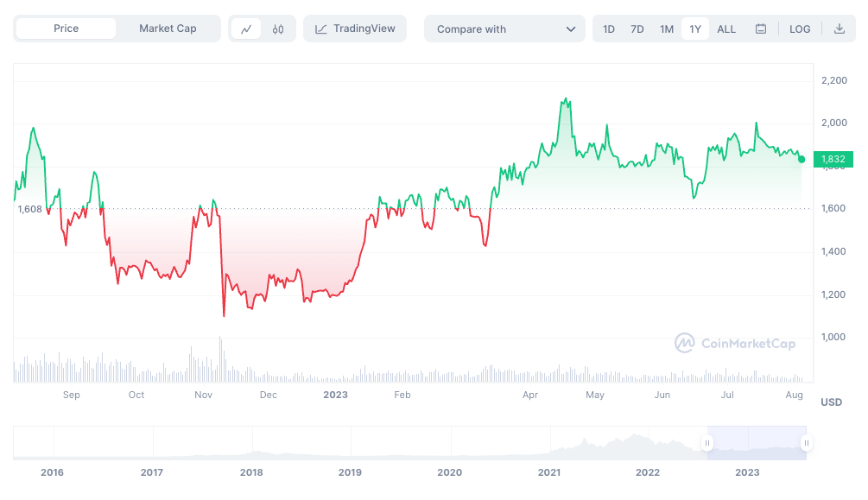Set time range to 7D
Viewport: 868px width, 500px height.
pyautogui.click(x=637, y=28)
